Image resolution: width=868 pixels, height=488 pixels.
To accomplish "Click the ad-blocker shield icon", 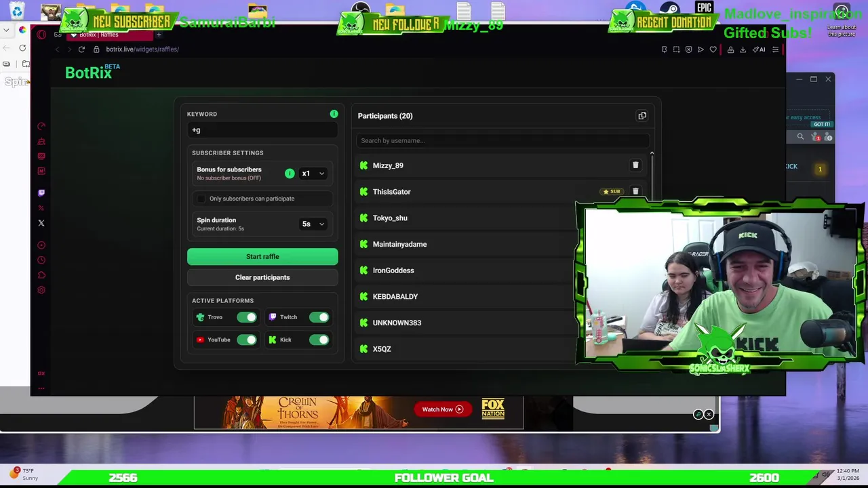I will point(688,49).
